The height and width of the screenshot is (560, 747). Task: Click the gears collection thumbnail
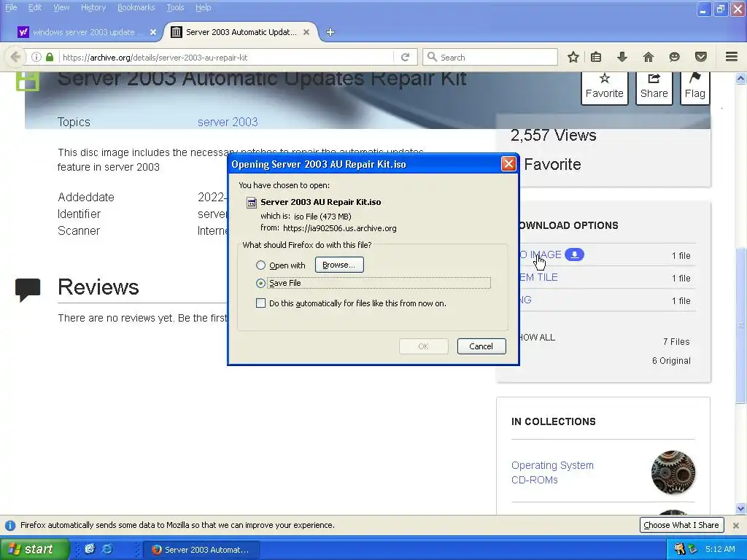(x=673, y=472)
